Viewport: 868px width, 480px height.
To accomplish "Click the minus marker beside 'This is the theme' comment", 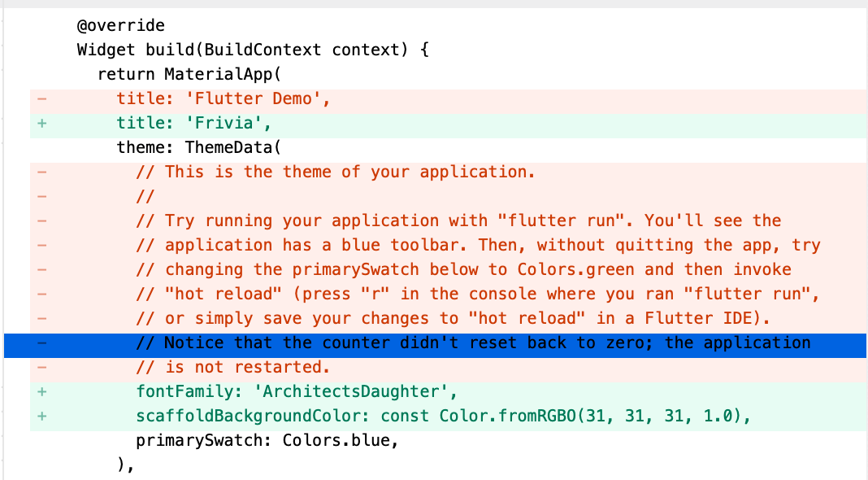I will click(41, 172).
